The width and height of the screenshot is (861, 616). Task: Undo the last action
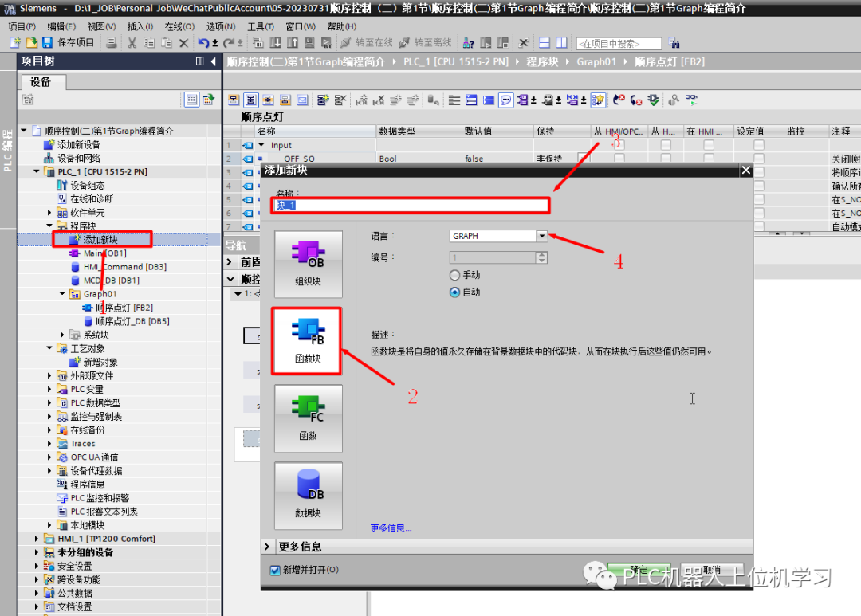[203, 43]
